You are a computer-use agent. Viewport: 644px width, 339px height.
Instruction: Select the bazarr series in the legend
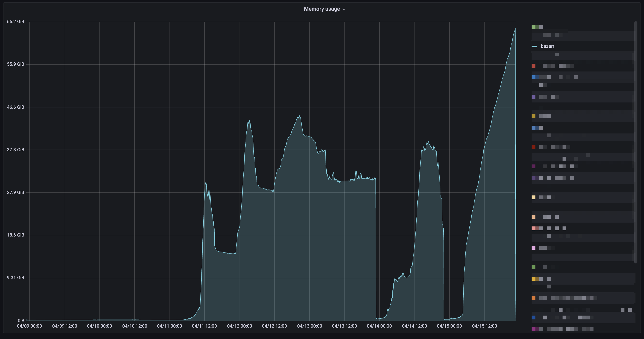[547, 46]
